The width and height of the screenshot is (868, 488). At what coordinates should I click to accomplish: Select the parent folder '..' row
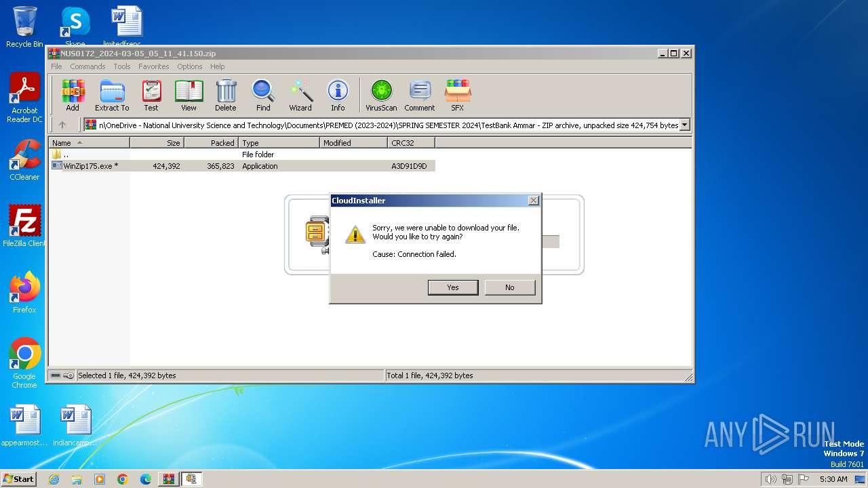pyautogui.click(x=242, y=155)
